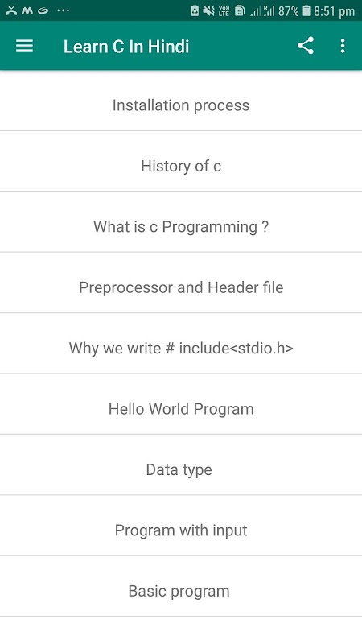Open the hamburger navigation menu
This screenshot has height=644, width=362.
click(24, 46)
